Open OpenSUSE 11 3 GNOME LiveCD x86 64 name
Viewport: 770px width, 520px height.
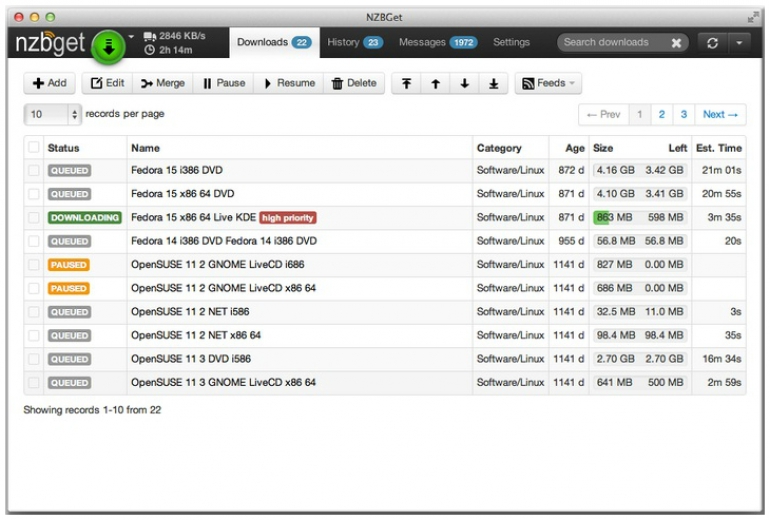(x=223, y=383)
